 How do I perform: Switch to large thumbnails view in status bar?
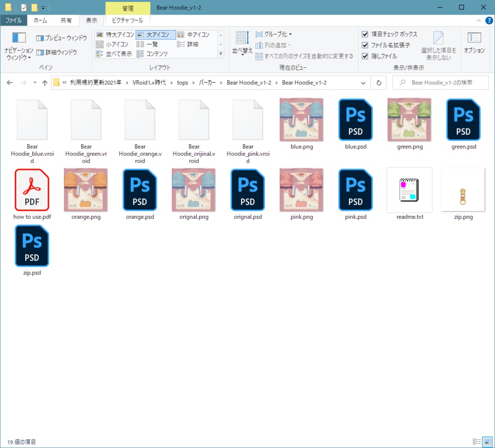[x=487, y=442]
